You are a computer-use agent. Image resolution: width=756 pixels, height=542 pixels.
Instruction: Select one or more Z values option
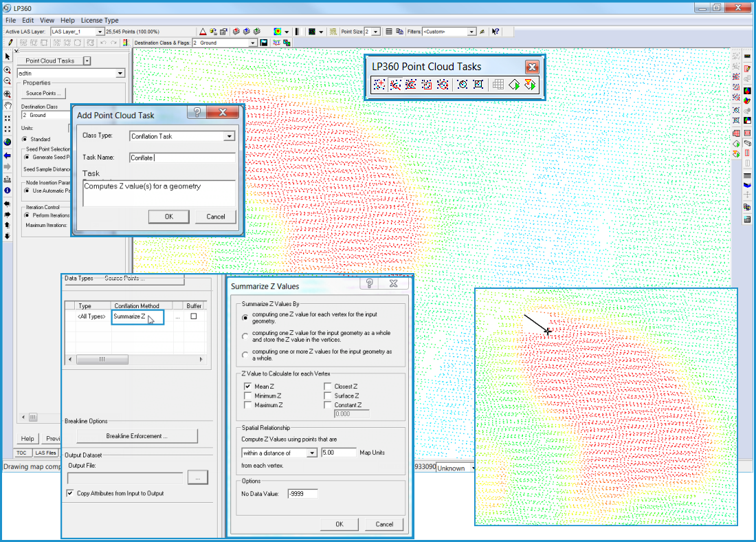tap(245, 355)
